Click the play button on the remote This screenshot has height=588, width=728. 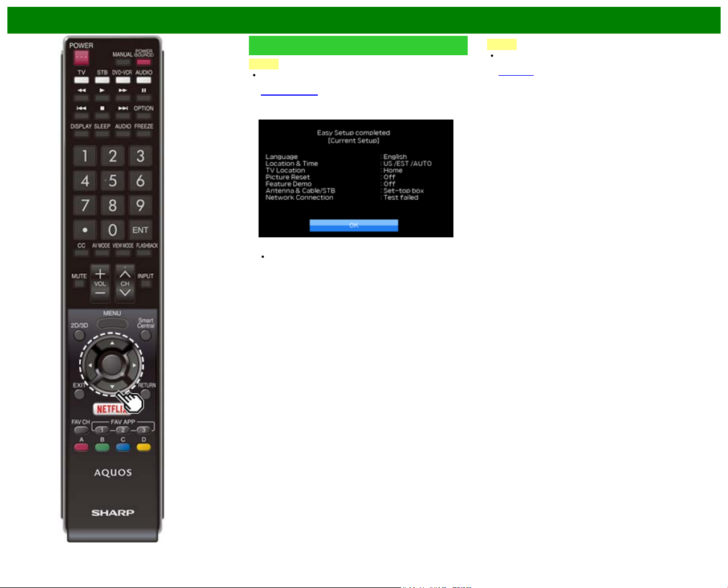pos(102,97)
